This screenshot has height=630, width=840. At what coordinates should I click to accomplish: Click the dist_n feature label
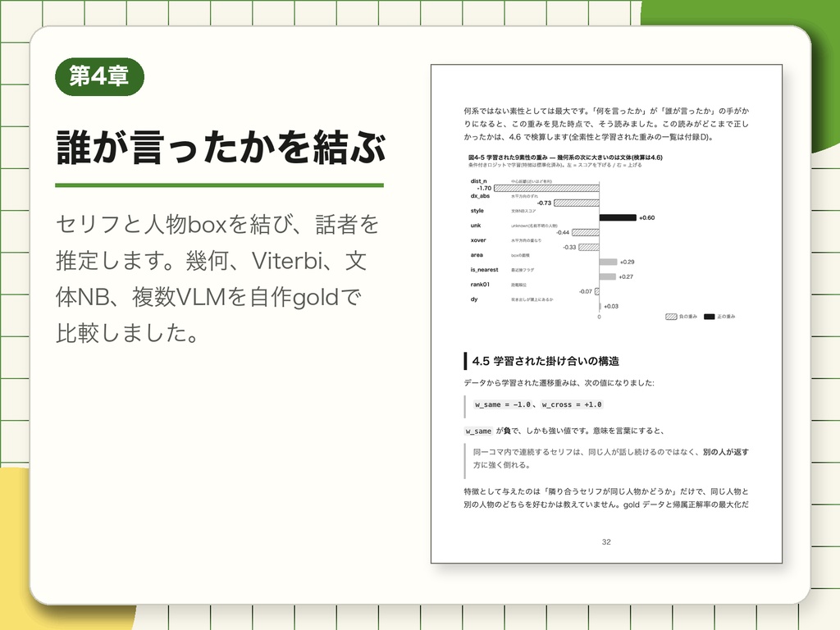(x=478, y=181)
